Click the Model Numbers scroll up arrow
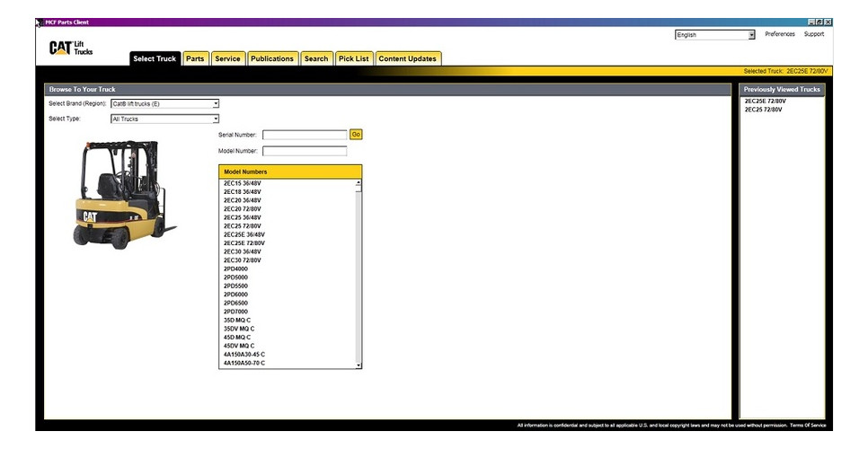Viewport: 868px width, 449px height. (x=359, y=182)
